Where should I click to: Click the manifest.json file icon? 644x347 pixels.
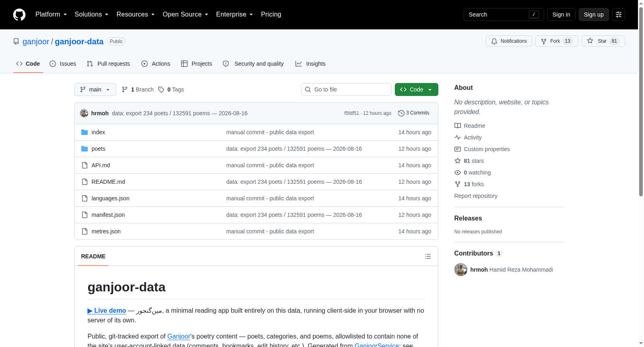click(x=85, y=215)
